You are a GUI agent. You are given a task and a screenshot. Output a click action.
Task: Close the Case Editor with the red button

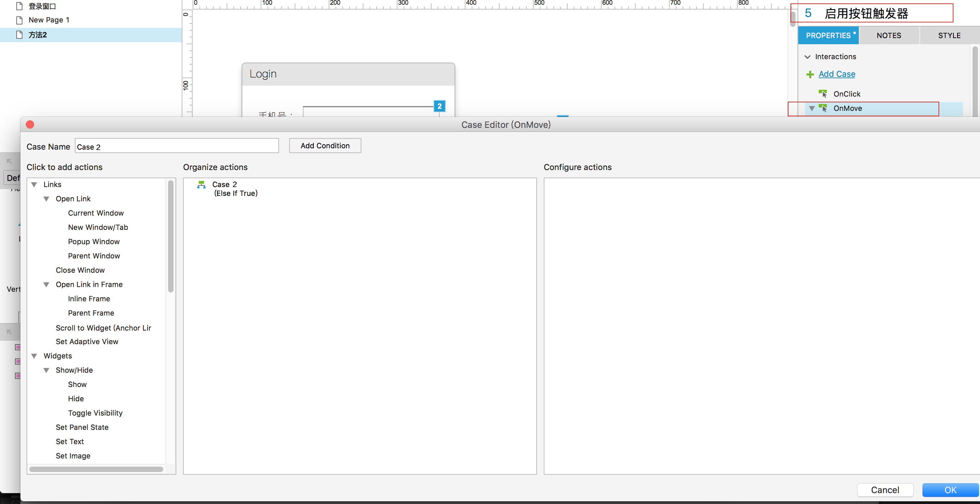(x=30, y=125)
